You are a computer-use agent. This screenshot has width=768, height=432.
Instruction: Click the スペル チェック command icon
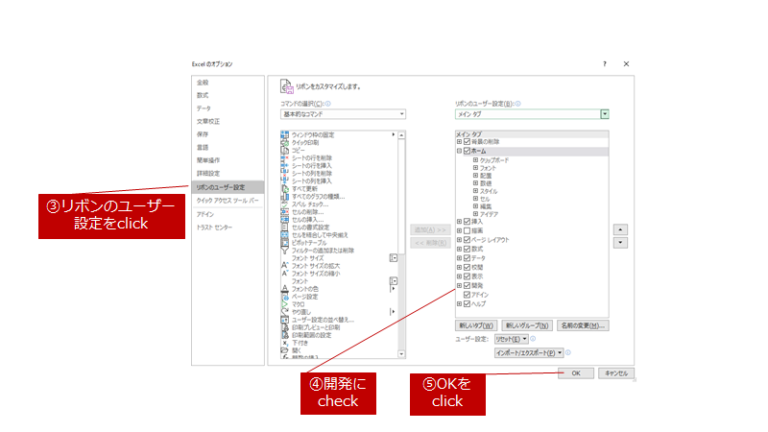click(x=285, y=204)
